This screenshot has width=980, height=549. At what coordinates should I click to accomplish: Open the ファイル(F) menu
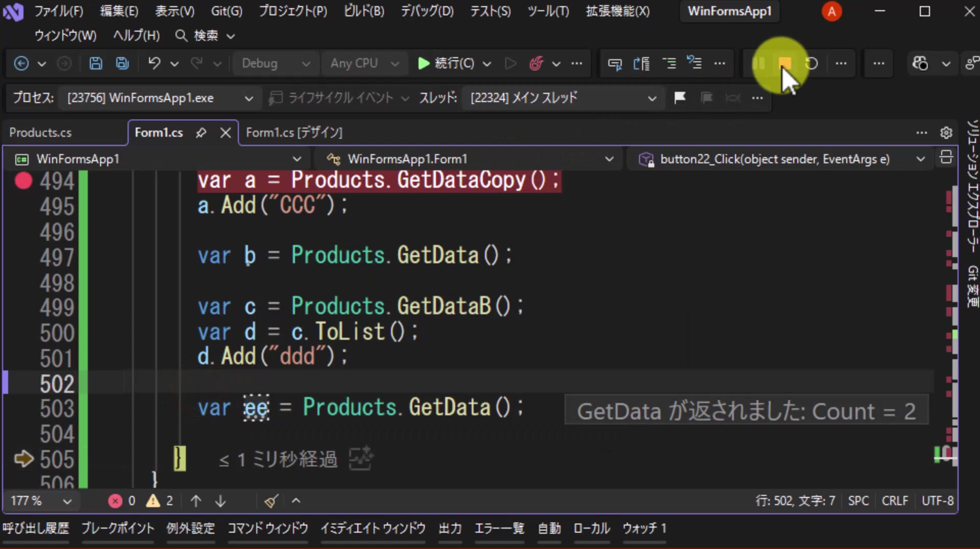click(x=59, y=11)
